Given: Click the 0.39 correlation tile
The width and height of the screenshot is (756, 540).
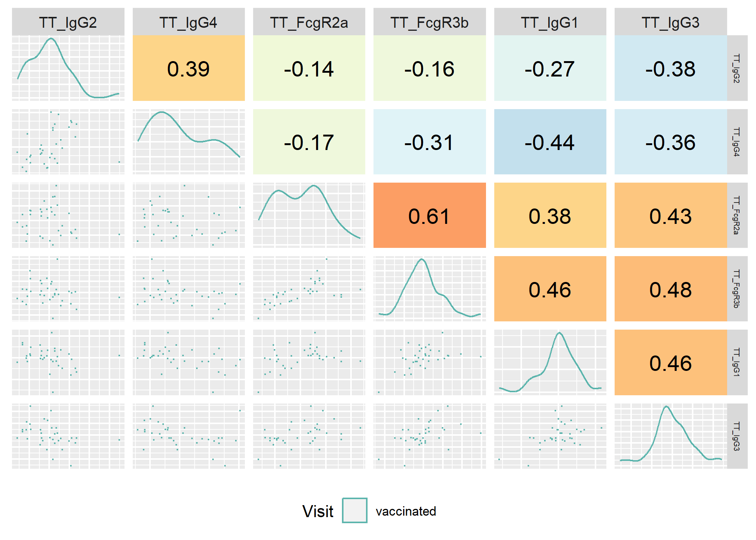Looking at the screenshot, I should pyautogui.click(x=189, y=68).
